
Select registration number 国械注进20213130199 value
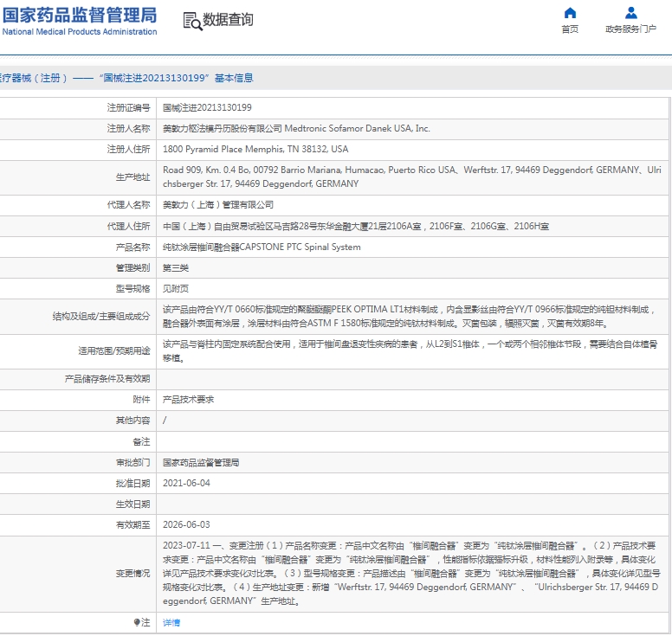click(x=207, y=107)
